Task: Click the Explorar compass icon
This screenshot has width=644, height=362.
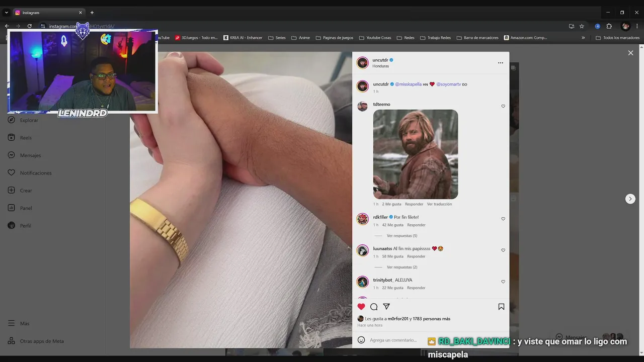Action: click(11, 120)
